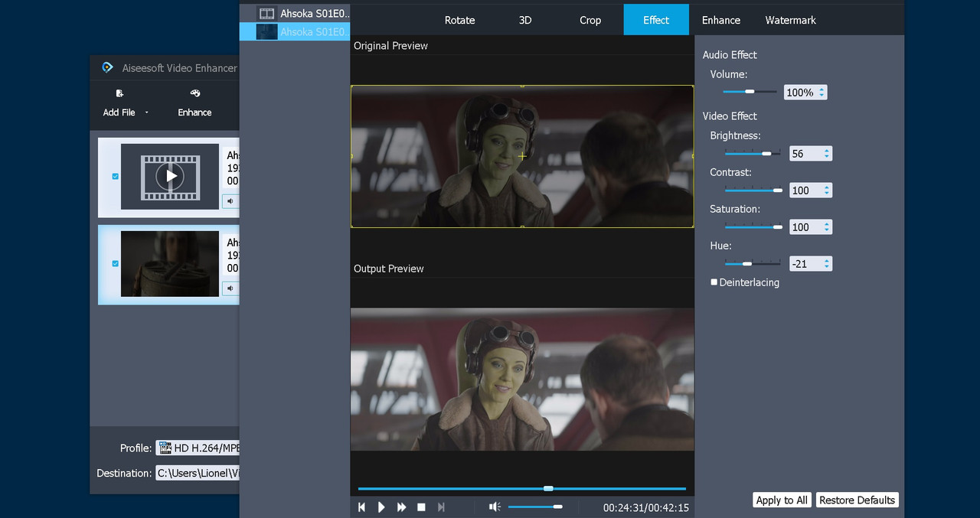Switch to the Rotate tab
This screenshot has height=518, width=980.
(459, 20)
